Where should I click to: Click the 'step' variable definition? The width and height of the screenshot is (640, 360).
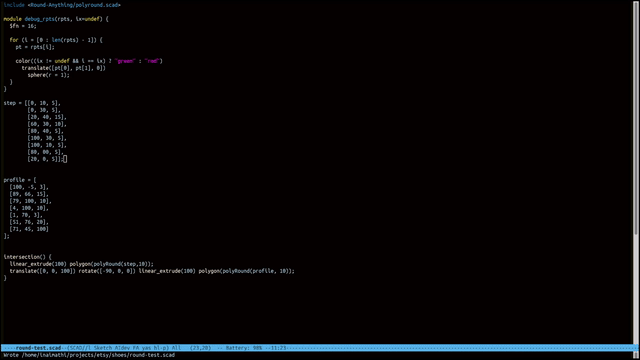point(9,103)
